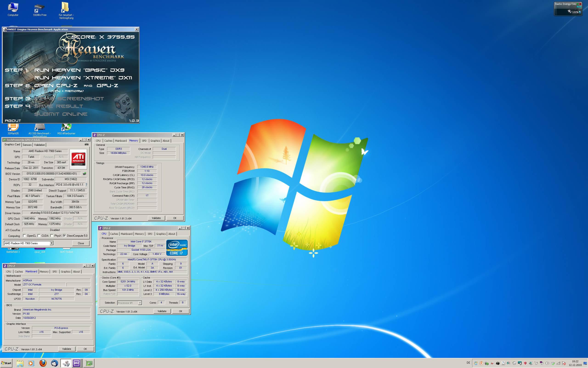Click Save Result in Heaven app
This screenshot has width=588, height=368.
tap(59, 106)
